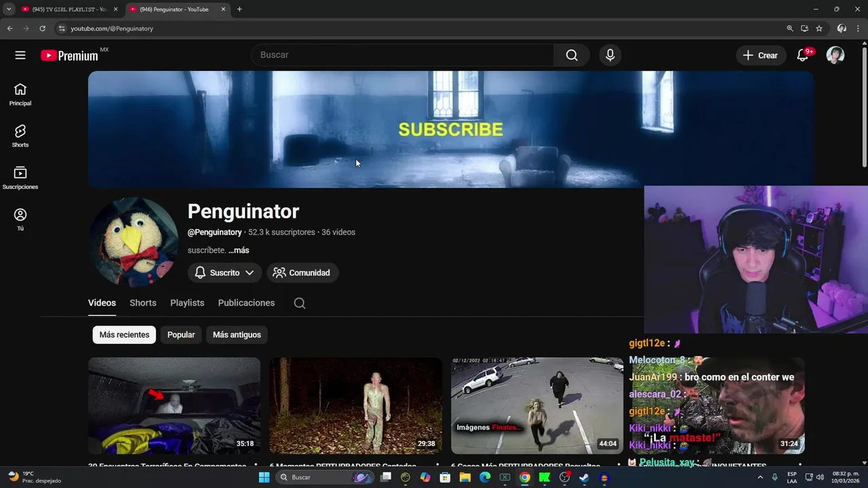Switch to TV GIRL PLAYLIST browser tab
Screen dimensions: 868x488
coord(69,9)
